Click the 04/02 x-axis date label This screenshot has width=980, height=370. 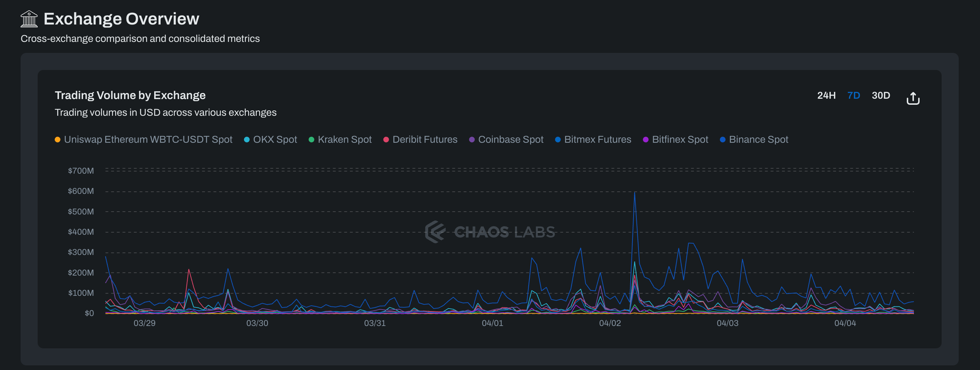pyautogui.click(x=610, y=323)
